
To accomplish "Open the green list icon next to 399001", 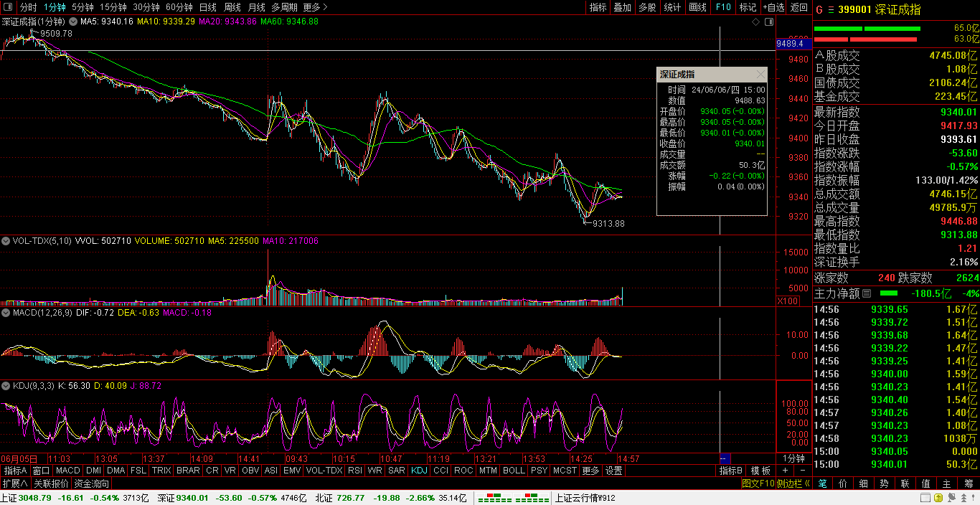I will [832, 9].
